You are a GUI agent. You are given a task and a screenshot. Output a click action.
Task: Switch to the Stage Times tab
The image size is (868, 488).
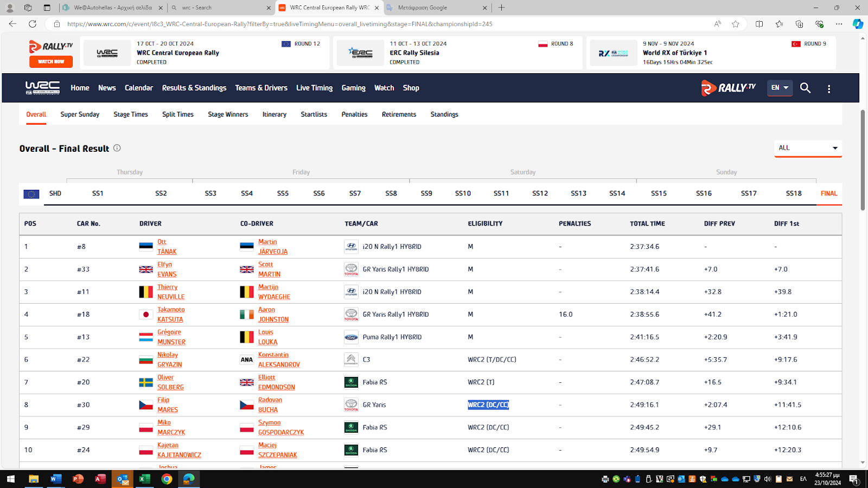(x=131, y=114)
